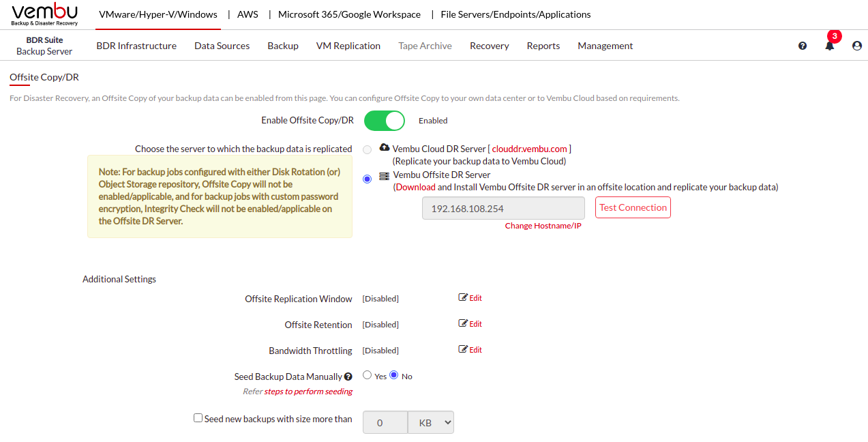The height and width of the screenshot is (442, 868).
Task: Switch to Microsoft 365/Google Workspace tab
Action: click(349, 14)
